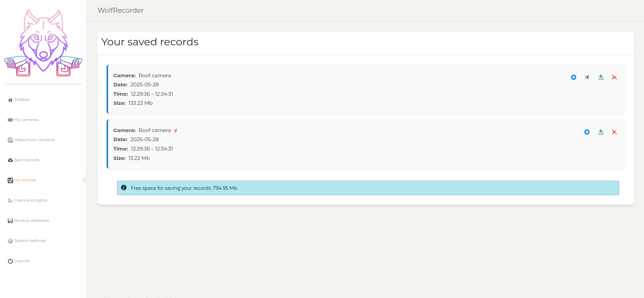
Task: Download the 133.22 Mb record
Action: click(601, 77)
